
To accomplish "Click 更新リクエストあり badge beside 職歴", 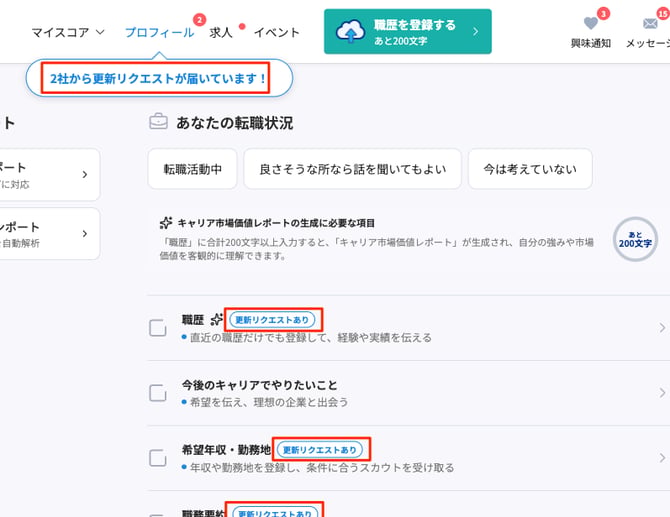I will point(272,320).
